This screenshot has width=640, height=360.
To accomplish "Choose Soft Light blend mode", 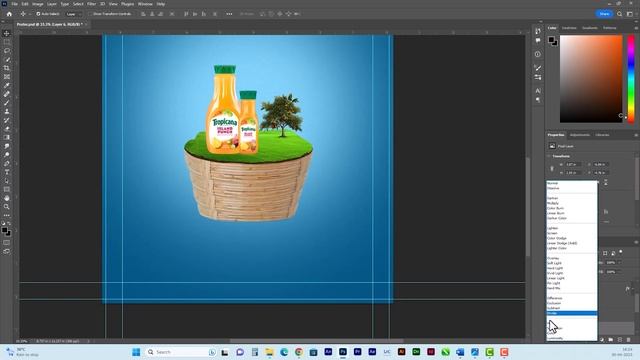I will (571, 263).
